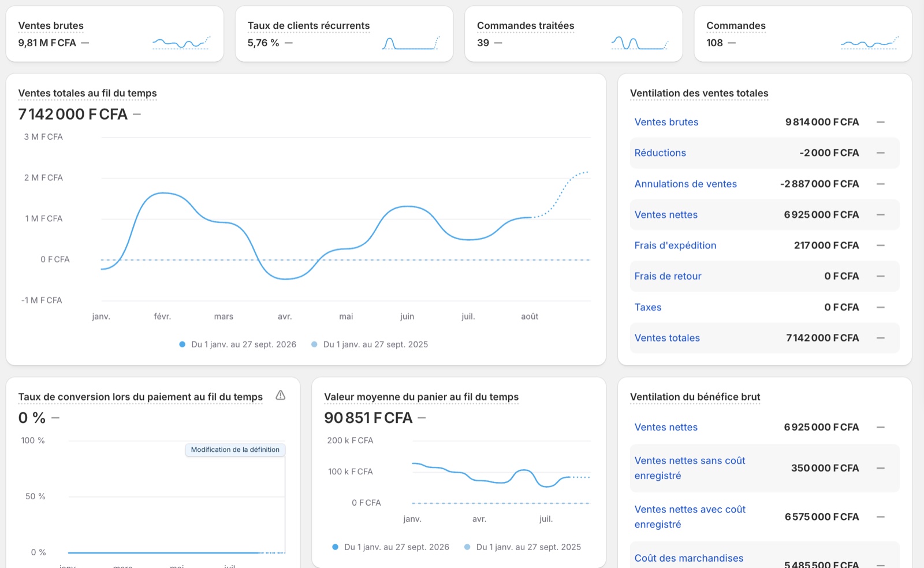Toggle 2025 legend in average basket chart
This screenshot has width=924, height=568.
(x=523, y=547)
